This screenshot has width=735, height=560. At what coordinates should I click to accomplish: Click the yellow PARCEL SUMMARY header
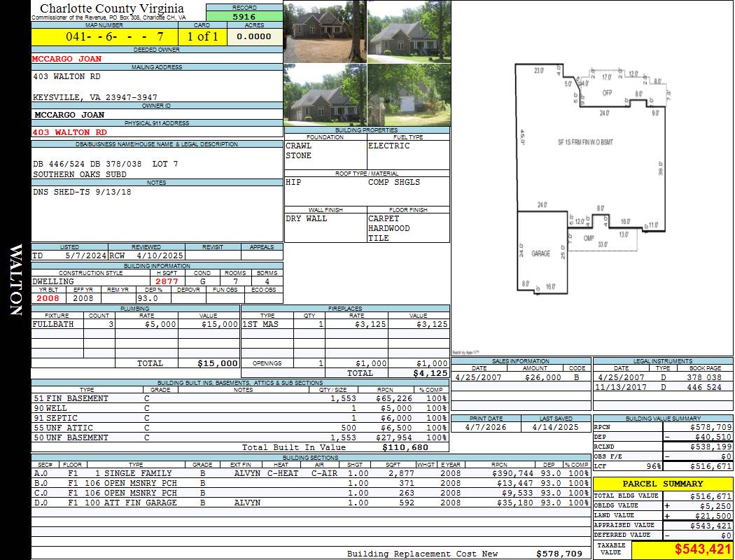(x=662, y=484)
